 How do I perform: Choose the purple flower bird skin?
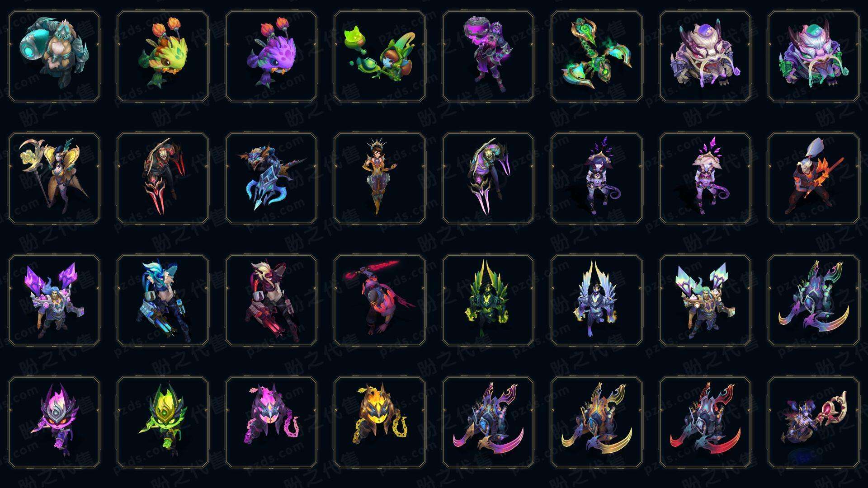click(271, 56)
